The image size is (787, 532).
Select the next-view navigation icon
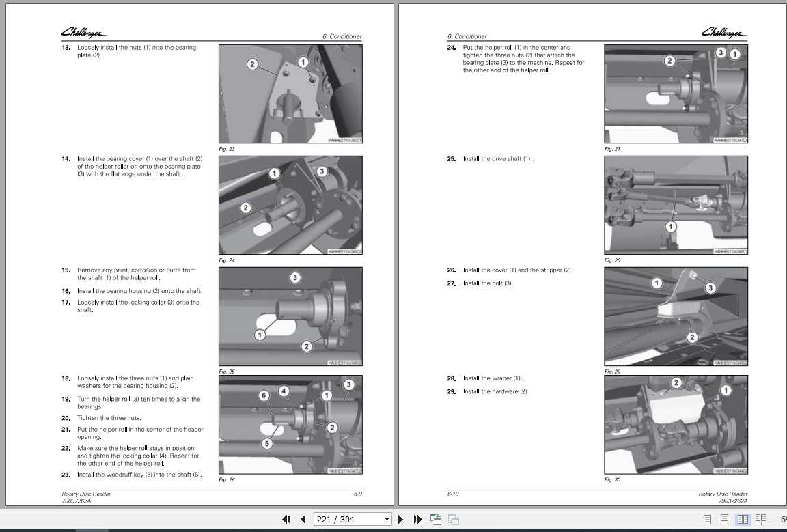click(x=452, y=519)
